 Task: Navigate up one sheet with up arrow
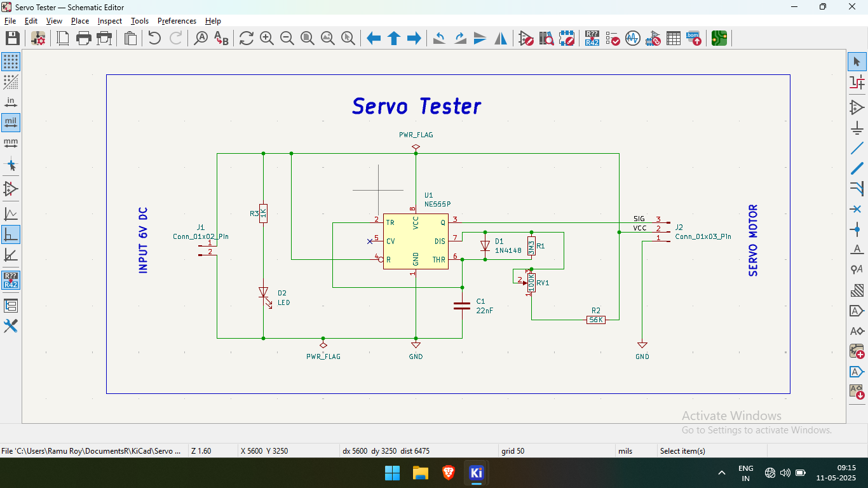[394, 38]
